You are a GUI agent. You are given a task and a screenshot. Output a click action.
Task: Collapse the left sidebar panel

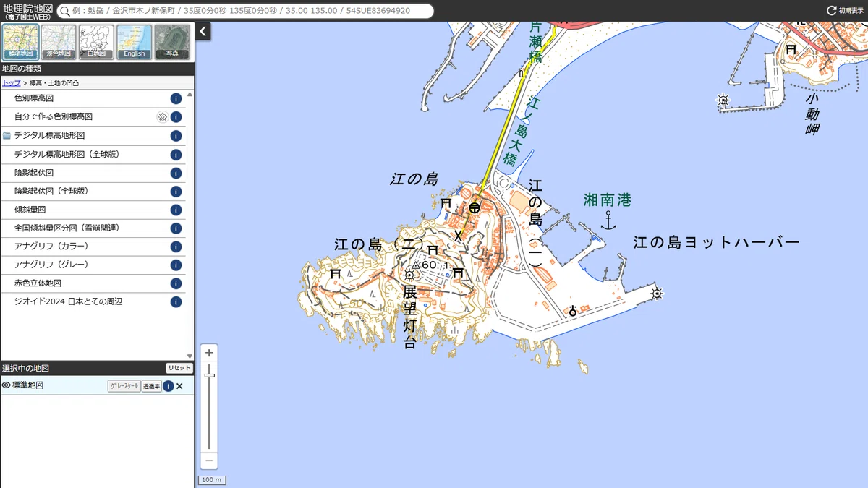point(203,31)
